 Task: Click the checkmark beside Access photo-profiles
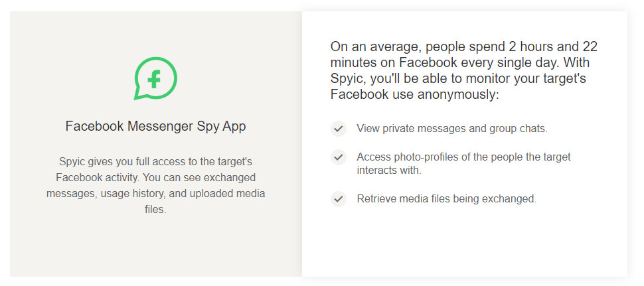click(x=339, y=157)
